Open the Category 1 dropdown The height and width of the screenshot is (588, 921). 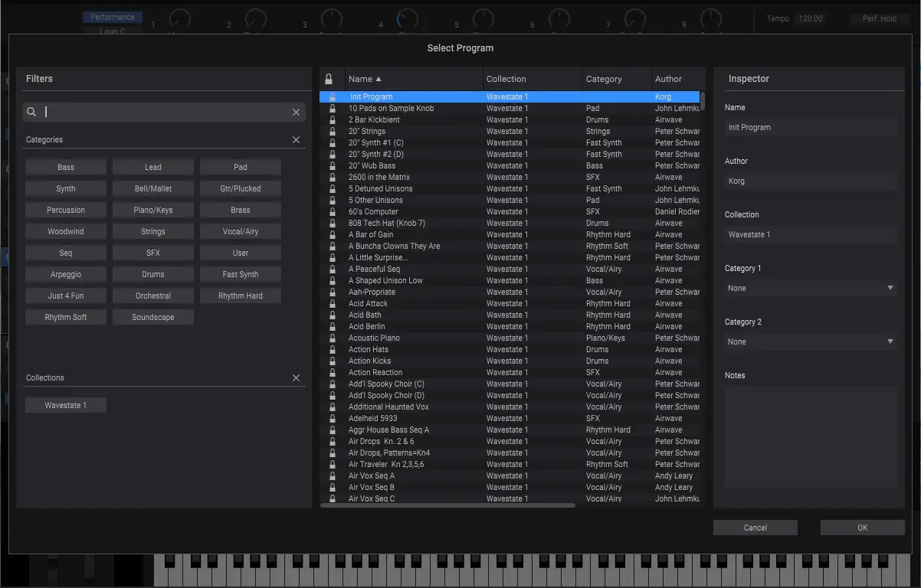click(x=811, y=288)
